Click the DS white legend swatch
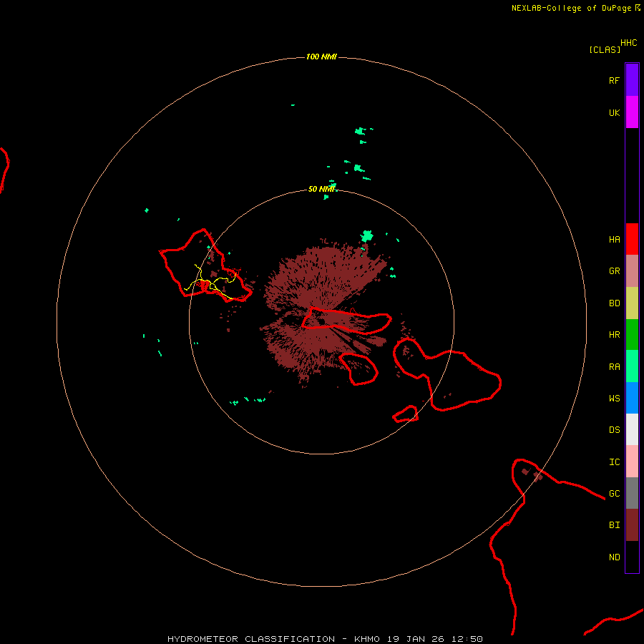This screenshot has height=644, width=644. [x=632, y=429]
